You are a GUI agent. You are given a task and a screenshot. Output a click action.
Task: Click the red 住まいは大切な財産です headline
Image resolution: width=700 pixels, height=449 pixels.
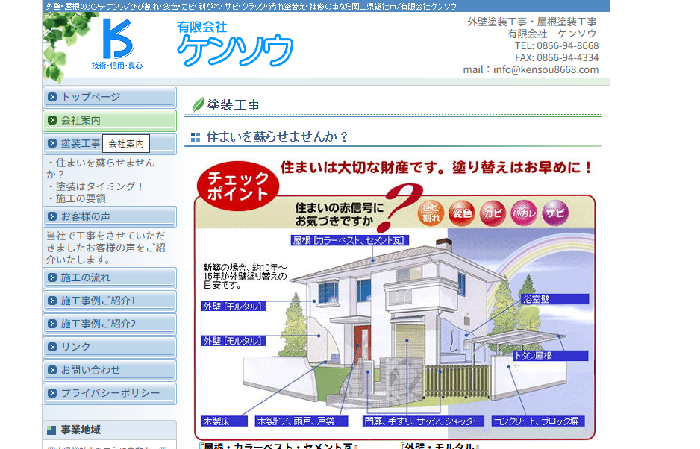[436, 168]
